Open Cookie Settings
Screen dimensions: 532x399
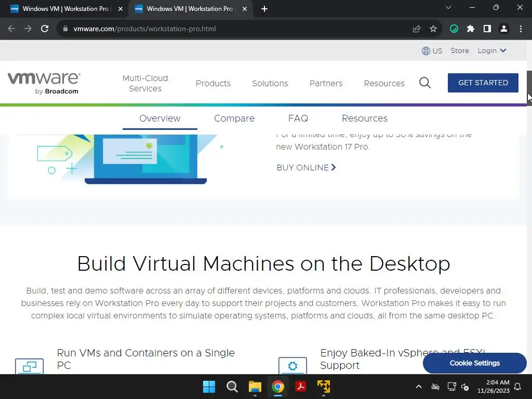click(475, 363)
